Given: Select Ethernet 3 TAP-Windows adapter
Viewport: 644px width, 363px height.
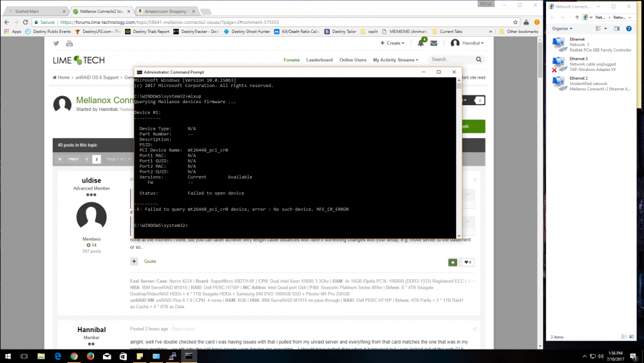Looking at the screenshot, I should (591, 64).
